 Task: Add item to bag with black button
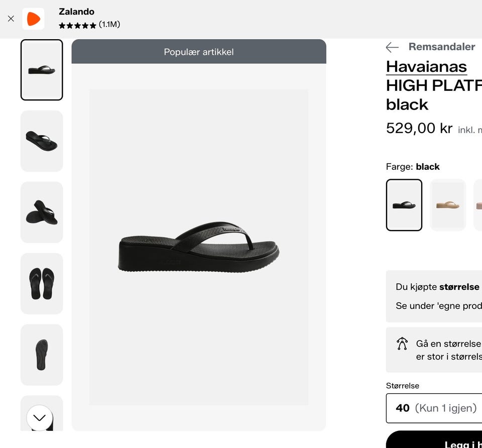click(x=434, y=439)
